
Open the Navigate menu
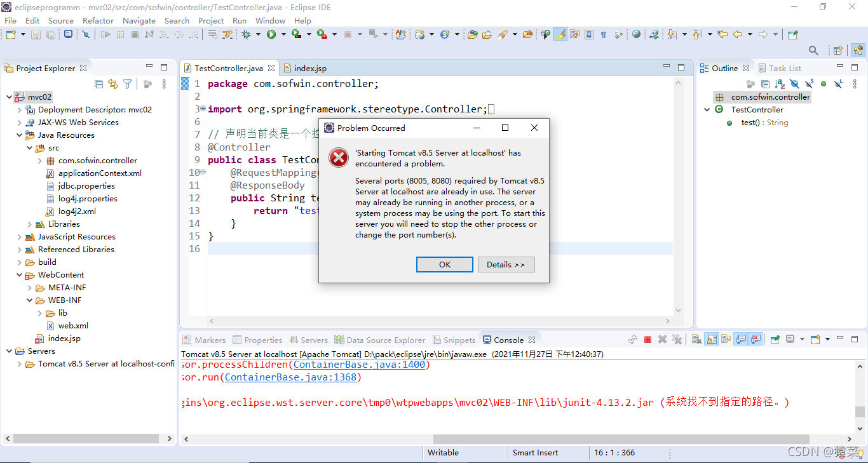139,20
